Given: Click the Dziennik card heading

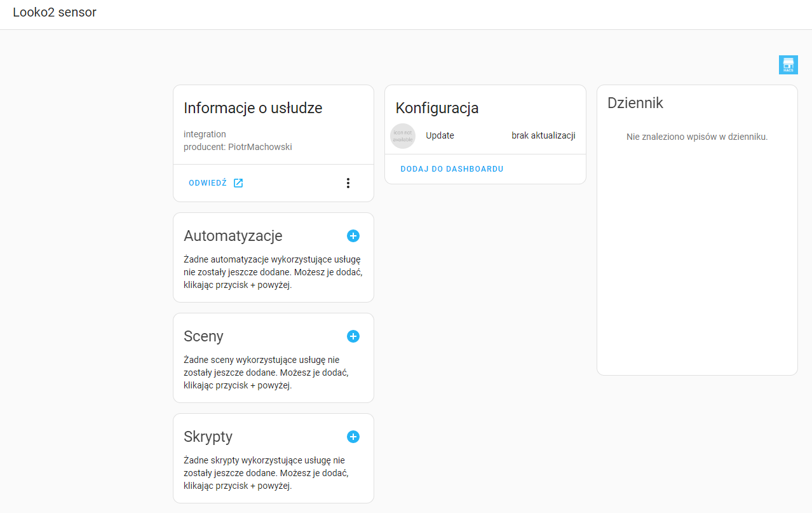Looking at the screenshot, I should (x=635, y=103).
